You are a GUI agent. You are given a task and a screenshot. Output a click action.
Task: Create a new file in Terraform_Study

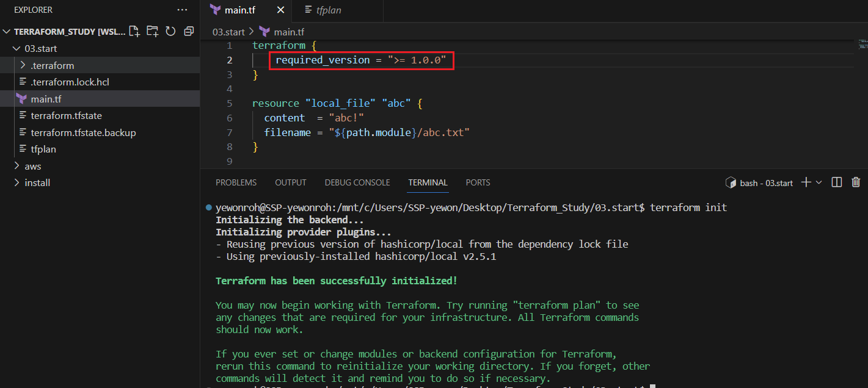pos(134,31)
